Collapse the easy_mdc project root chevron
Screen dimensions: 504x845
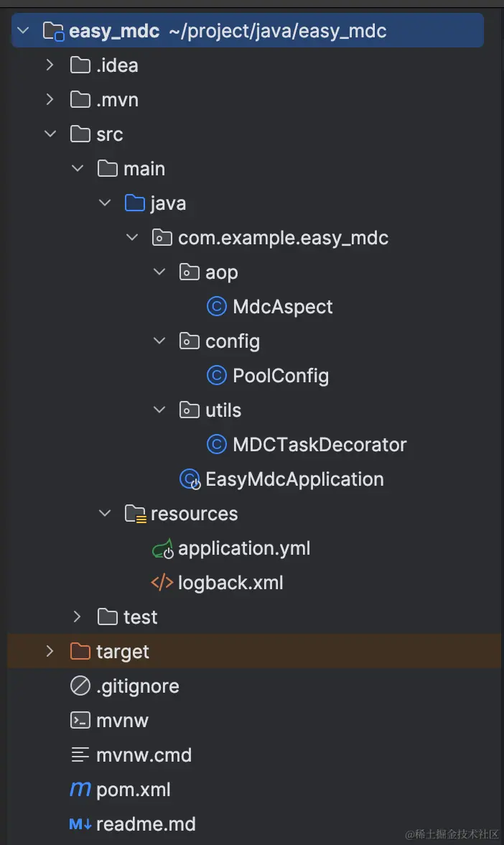point(23,30)
